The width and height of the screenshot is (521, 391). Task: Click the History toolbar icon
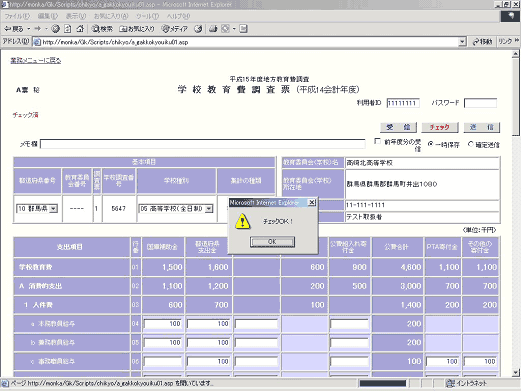coord(198,29)
